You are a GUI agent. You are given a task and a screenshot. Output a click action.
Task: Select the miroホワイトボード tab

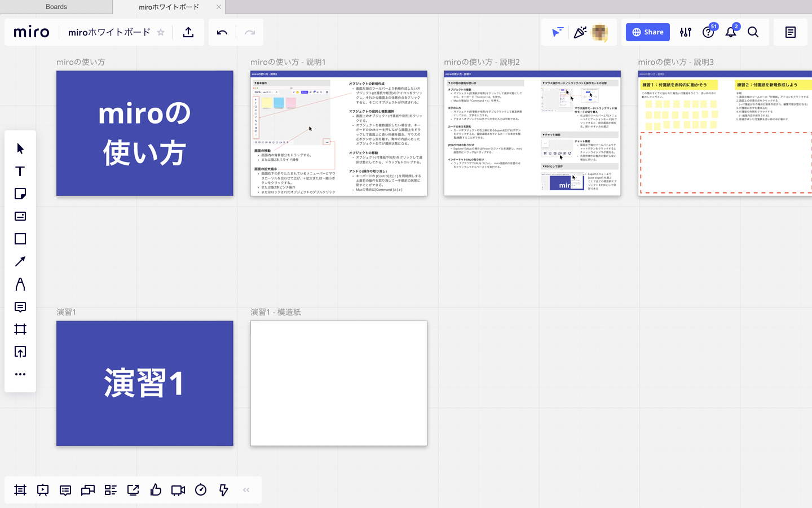(169, 7)
